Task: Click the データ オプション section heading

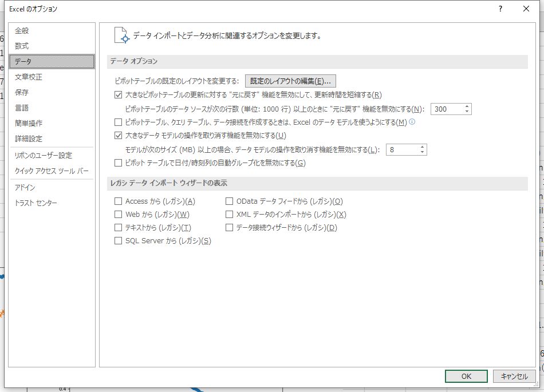Action: [134, 61]
